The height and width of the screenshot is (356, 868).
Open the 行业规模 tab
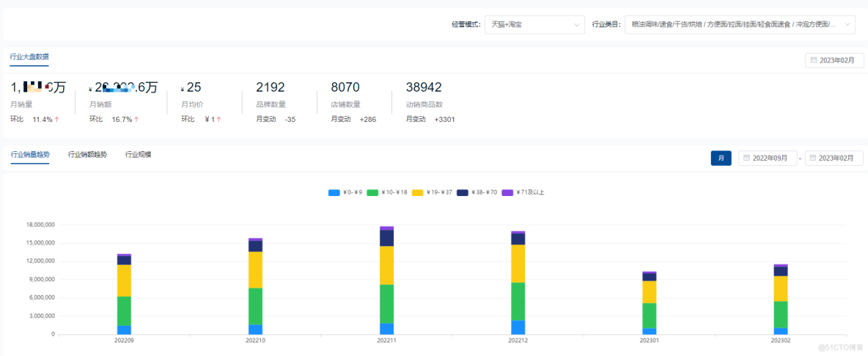pos(138,155)
